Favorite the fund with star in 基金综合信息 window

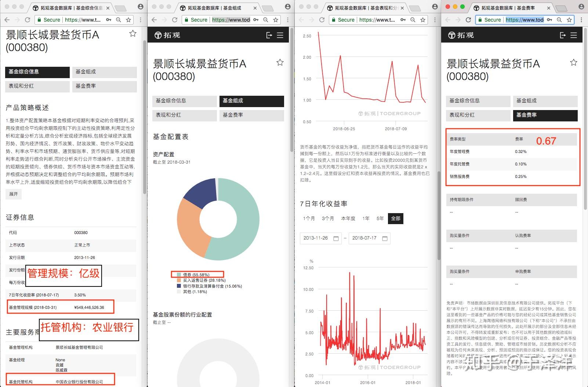tap(133, 34)
